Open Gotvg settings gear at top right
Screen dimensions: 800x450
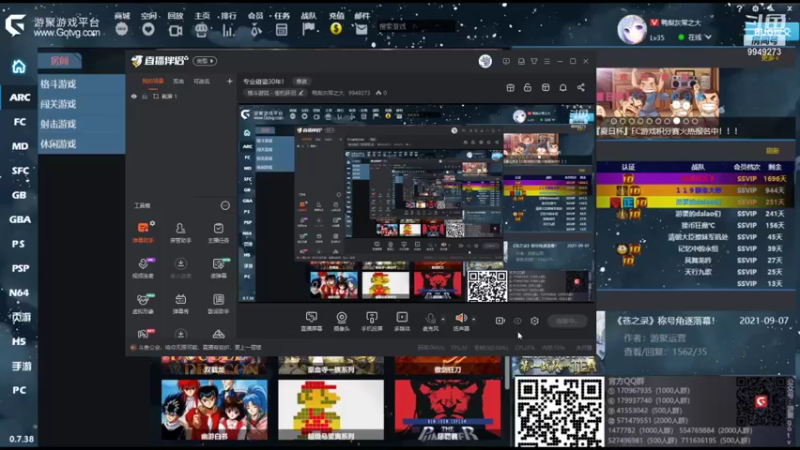pyautogui.click(x=756, y=9)
